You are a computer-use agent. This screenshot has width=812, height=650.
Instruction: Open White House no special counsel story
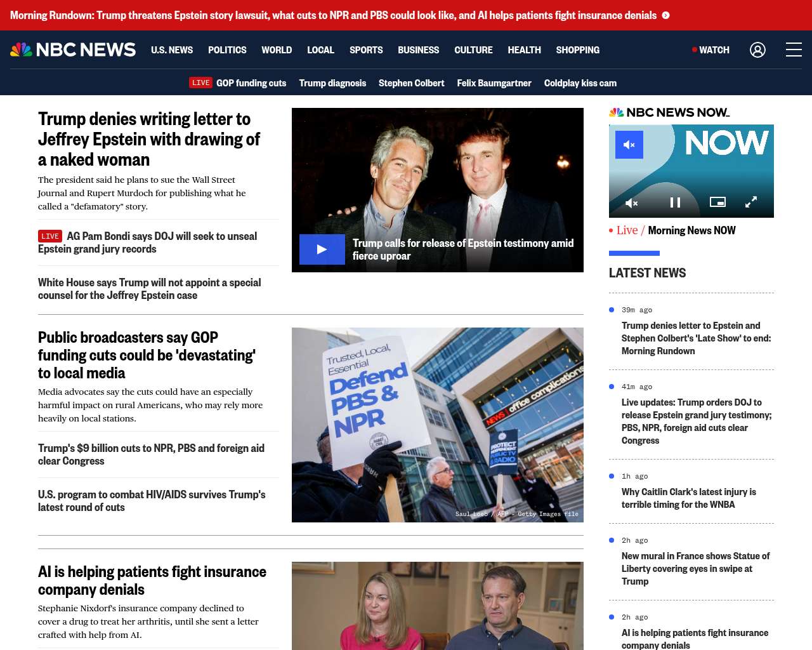[x=149, y=289]
